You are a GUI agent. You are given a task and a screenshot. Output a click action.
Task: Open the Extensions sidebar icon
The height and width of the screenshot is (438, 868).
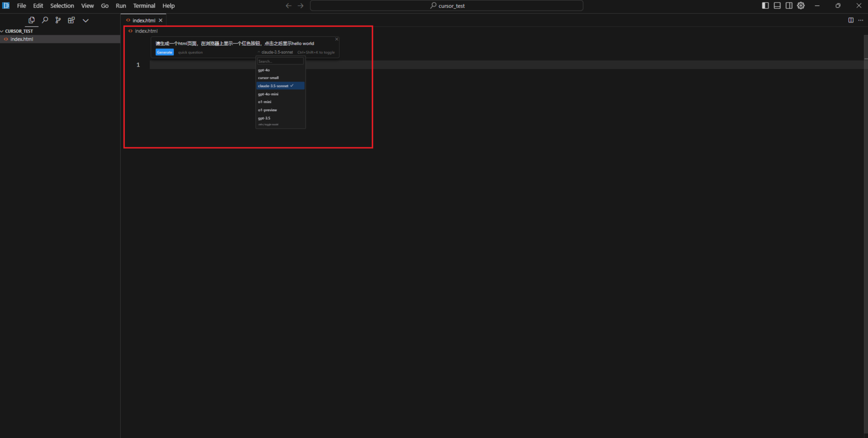point(71,20)
